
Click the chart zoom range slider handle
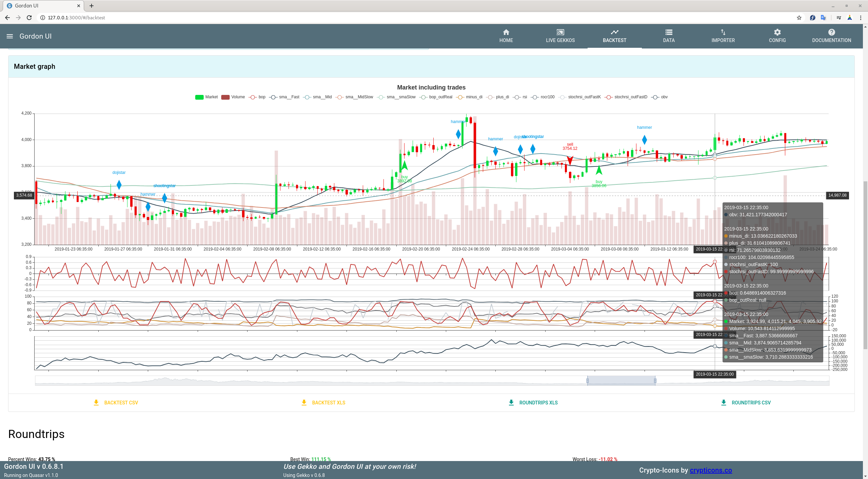click(x=587, y=381)
